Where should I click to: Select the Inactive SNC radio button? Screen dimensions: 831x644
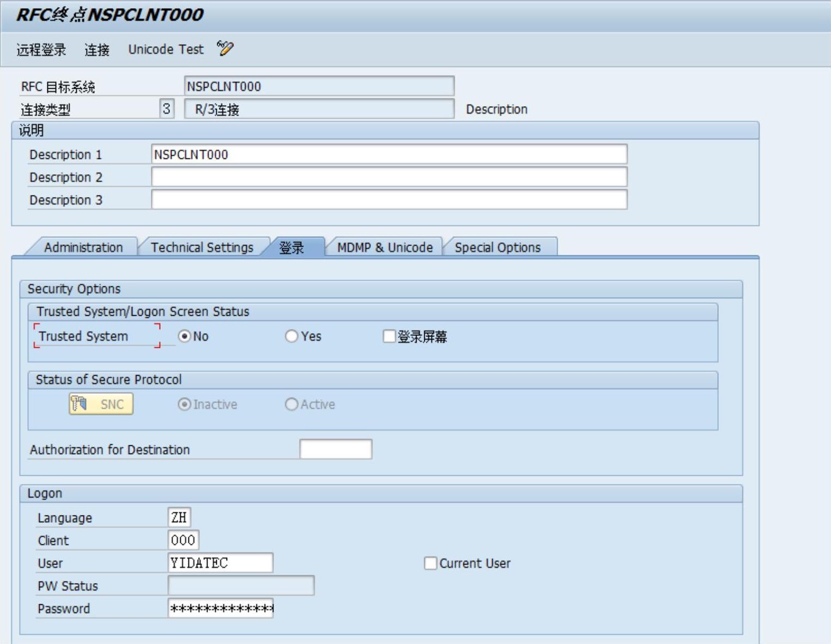coord(185,404)
